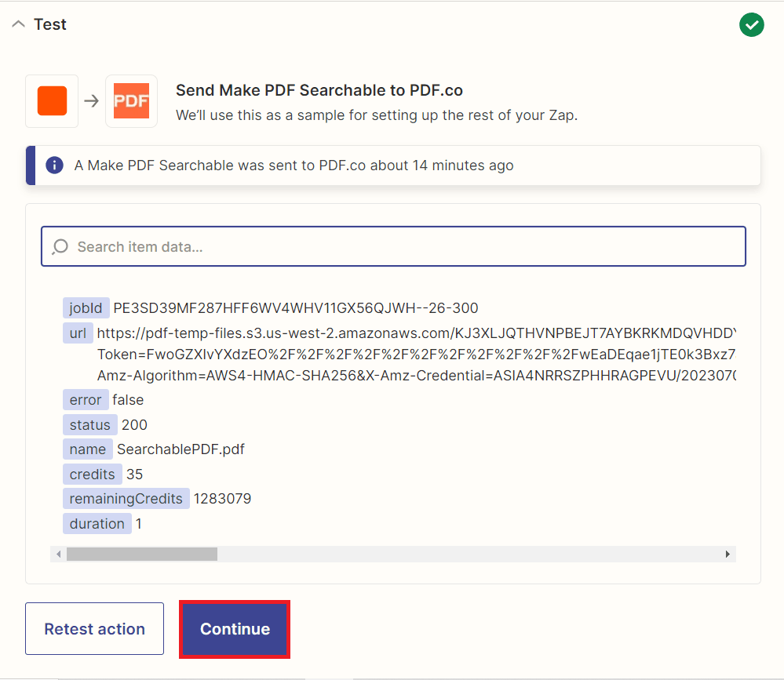This screenshot has height=680, width=784.
Task: Select the url field label pill
Action: (x=78, y=333)
